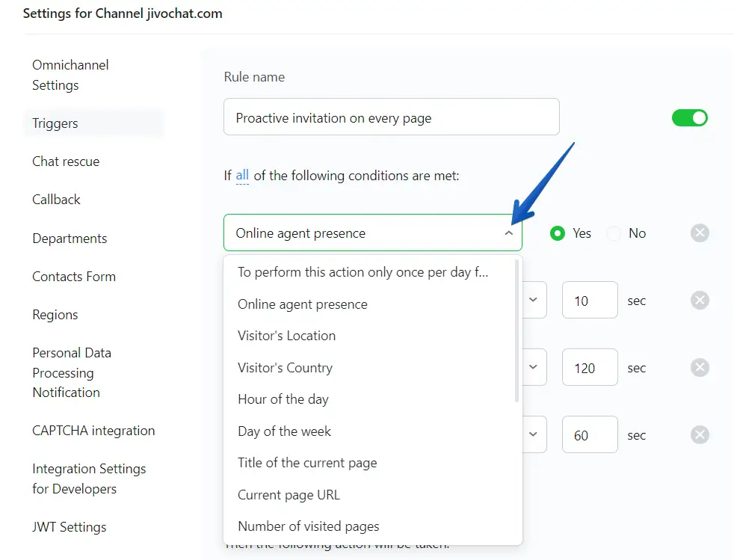Remove the Online agent presence condition
Image resolution: width=734 pixels, height=560 pixels.
(x=699, y=233)
